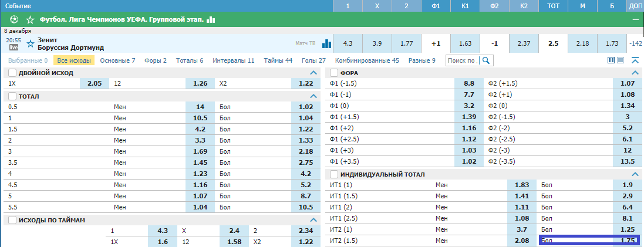644x247 pixels.
Task: Collapse all markets double-arrow icon
Action: pyautogui.click(x=635, y=60)
